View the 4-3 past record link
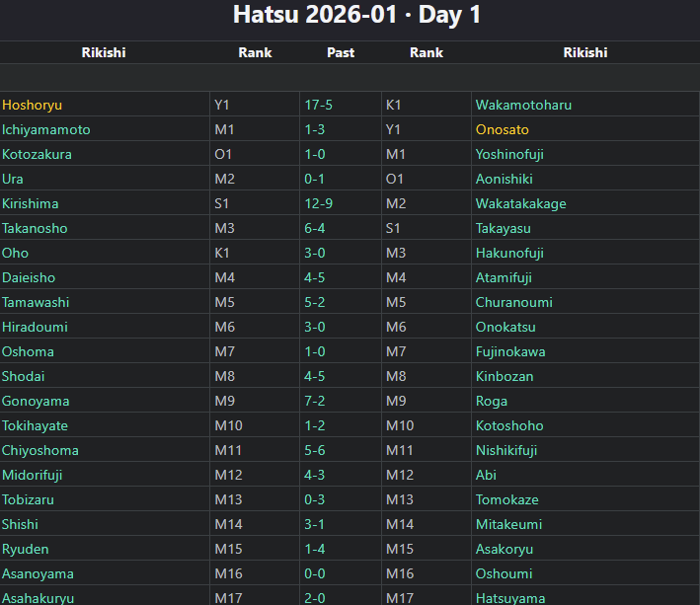Viewport: 700px width, 605px height. (x=314, y=475)
